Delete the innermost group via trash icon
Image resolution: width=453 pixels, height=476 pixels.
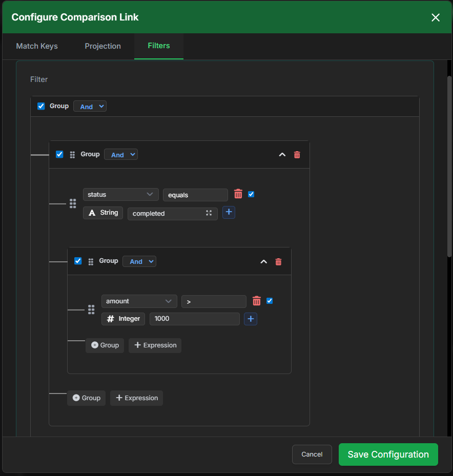(x=278, y=262)
